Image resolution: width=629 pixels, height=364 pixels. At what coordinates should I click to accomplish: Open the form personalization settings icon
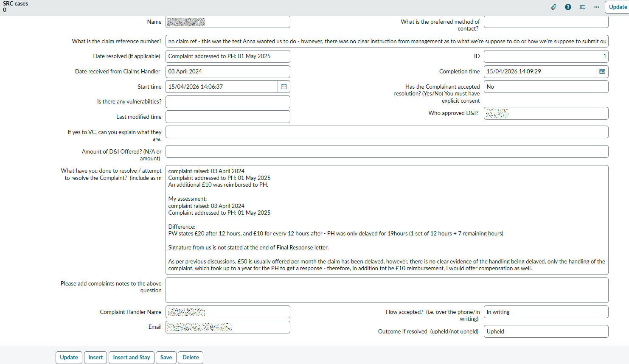pyautogui.click(x=582, y=7)
